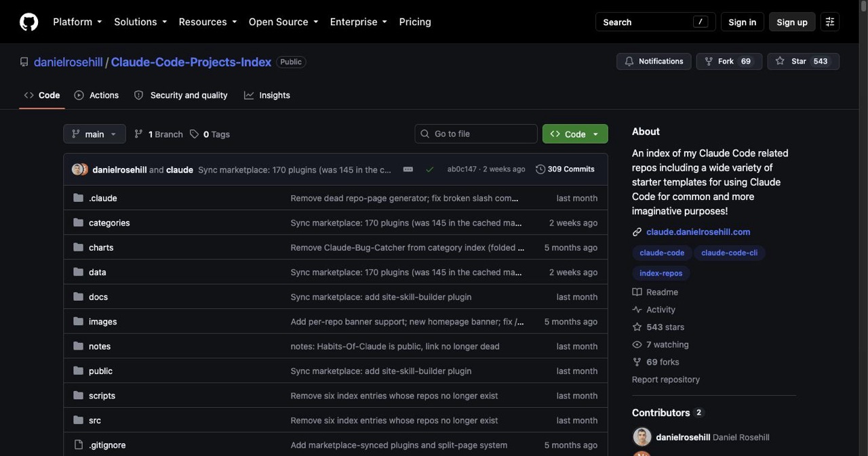Click the .gitignore file icon
This screenshot has width=868, height=456.
pos(78,445)
